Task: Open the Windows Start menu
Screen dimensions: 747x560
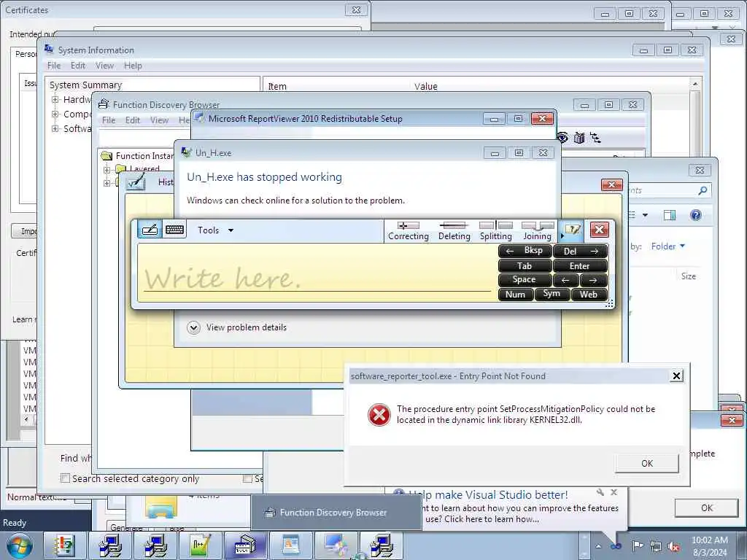Action: 19,545
